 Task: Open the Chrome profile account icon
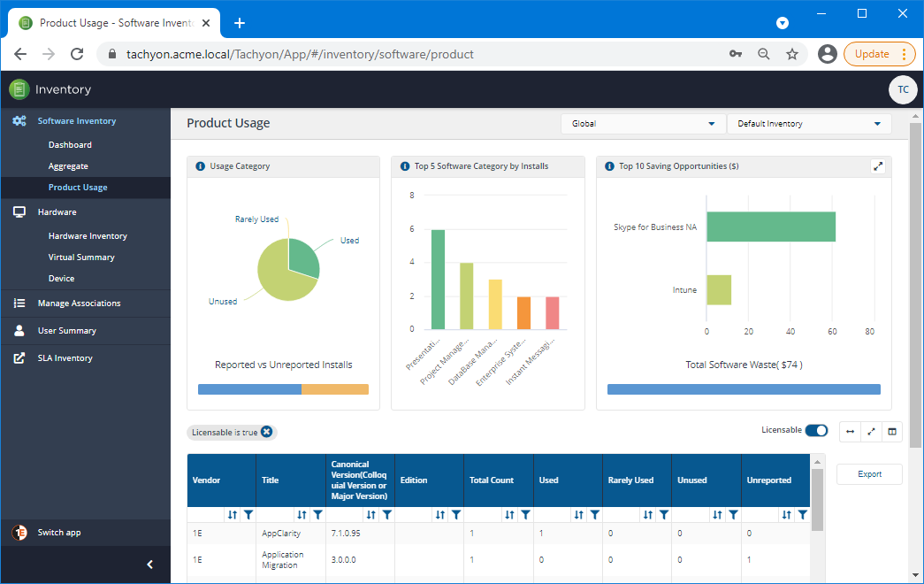click(x=828, y=54)
